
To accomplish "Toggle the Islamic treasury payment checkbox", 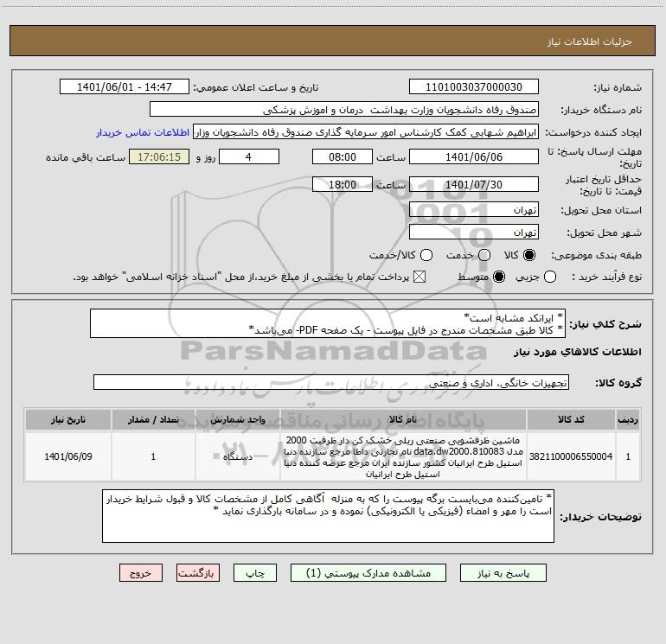I will point(419,277).
